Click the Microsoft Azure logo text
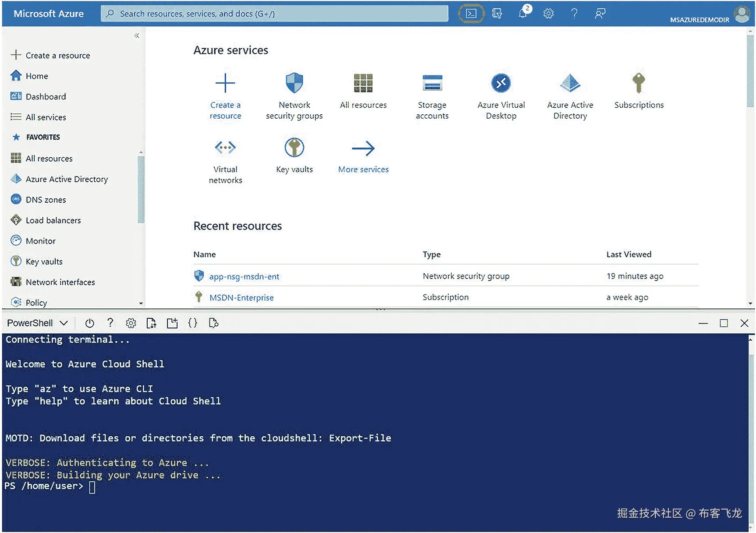This screenshot has width=756, height=533. 49,14
